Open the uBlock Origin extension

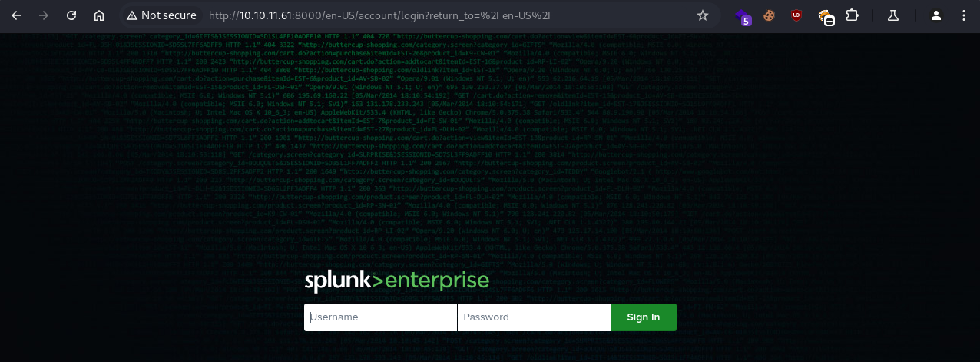tap(799, 15)
